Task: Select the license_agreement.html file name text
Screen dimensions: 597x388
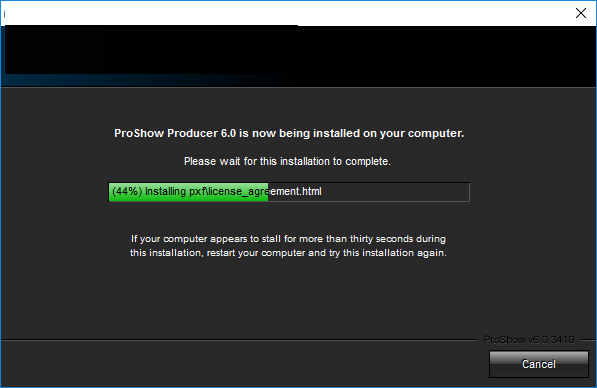Action: [265, 192]
